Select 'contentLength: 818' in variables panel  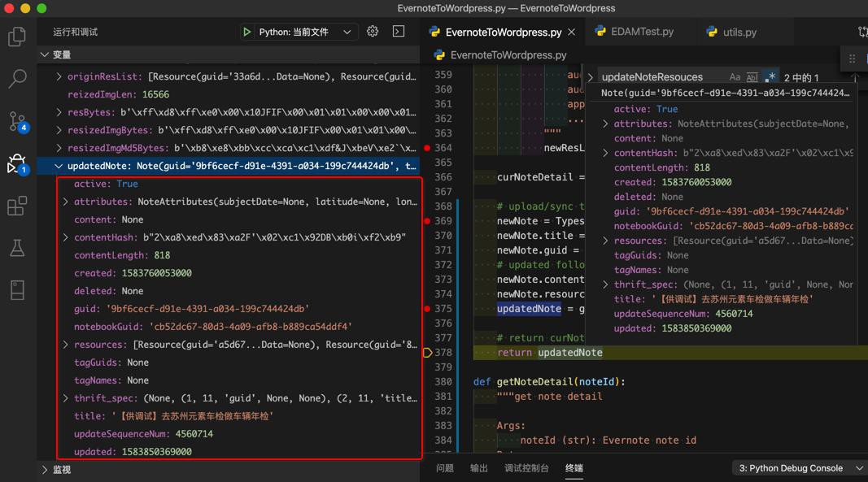coord(228,255)
